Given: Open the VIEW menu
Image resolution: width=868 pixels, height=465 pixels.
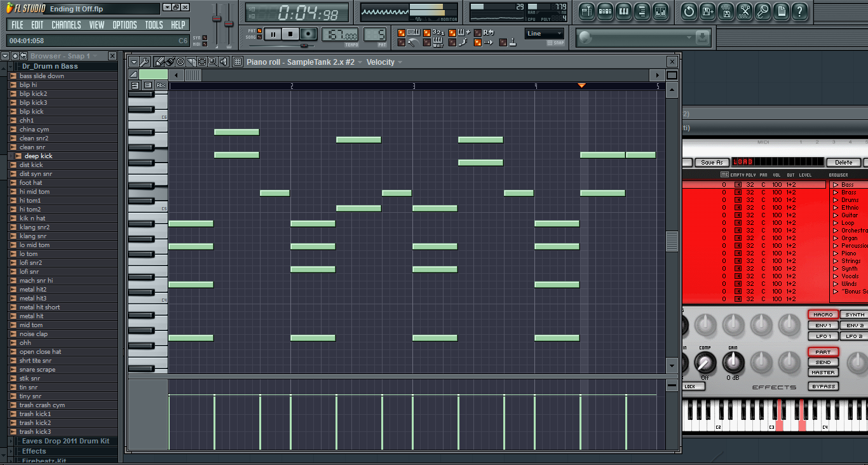Looking at the screenshot, I should [x=97, y=25].
